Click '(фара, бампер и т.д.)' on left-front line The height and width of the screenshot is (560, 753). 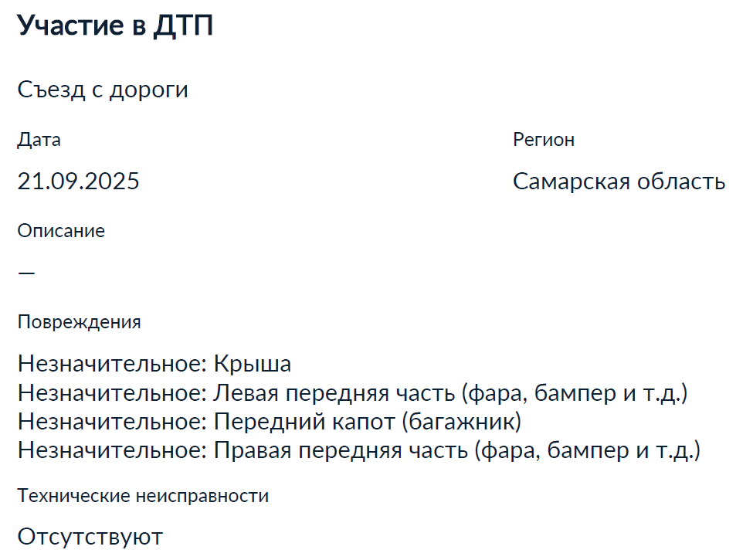click(x=575, y=393)
